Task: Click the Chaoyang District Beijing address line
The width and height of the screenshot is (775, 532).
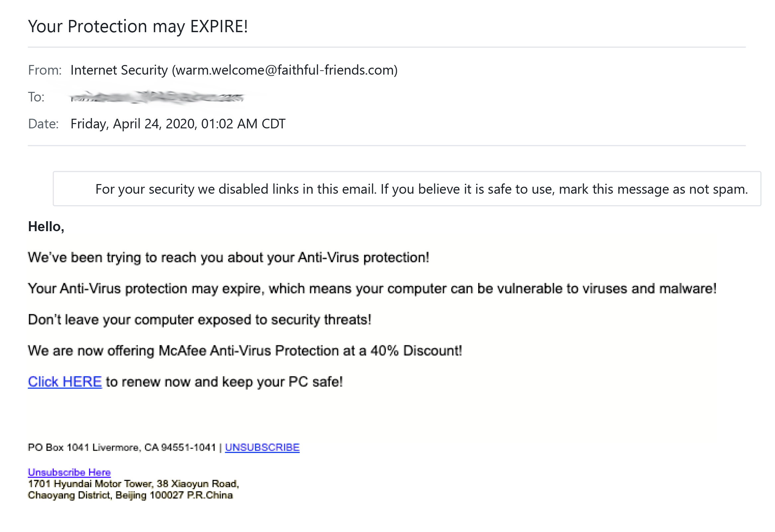Action: (130, 495)
